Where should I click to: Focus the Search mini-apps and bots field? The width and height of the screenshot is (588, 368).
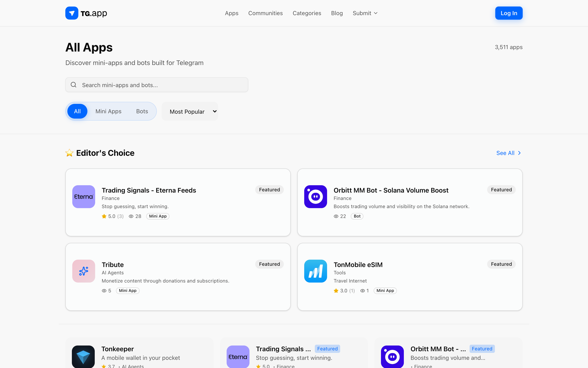point(157,85)
